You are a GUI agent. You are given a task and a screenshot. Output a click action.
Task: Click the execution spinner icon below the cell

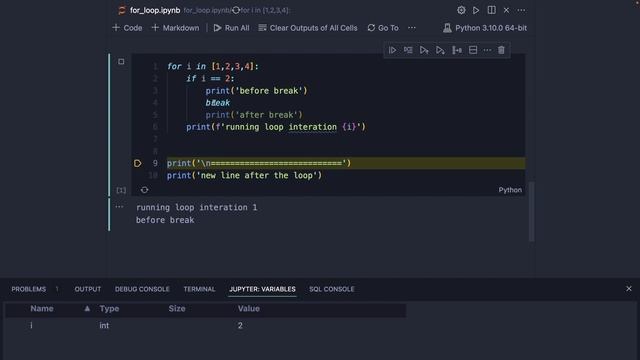(x=144, y=190)
